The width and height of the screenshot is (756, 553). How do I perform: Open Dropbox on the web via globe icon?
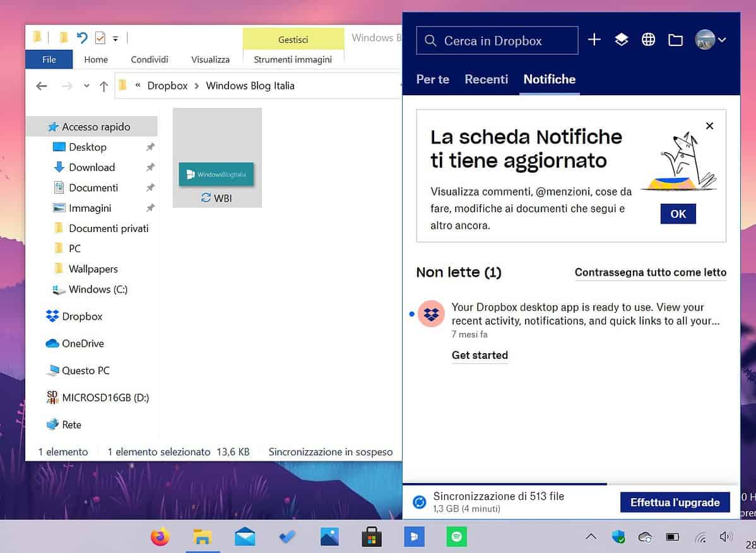pyautogui.click(x=649, y=39)
